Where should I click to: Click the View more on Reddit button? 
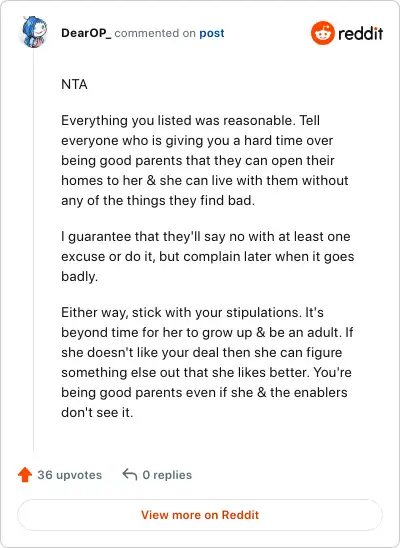coord(200,515)
